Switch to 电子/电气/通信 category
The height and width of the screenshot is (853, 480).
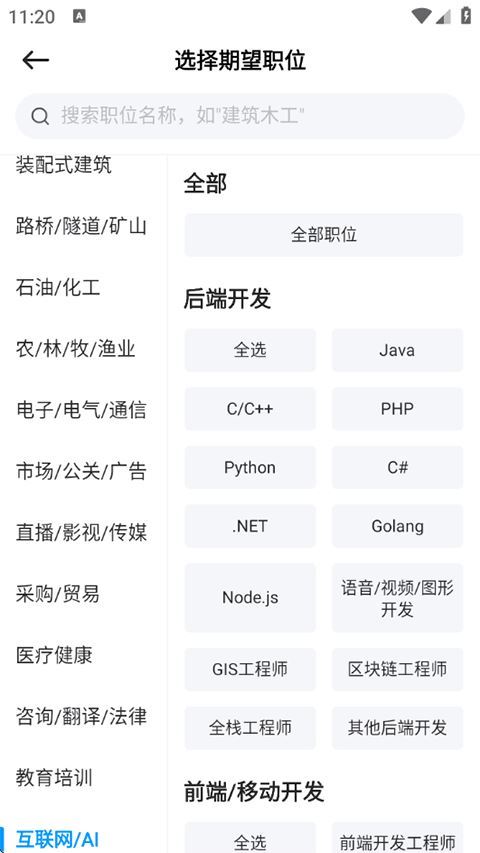click(x=81, y=410)
